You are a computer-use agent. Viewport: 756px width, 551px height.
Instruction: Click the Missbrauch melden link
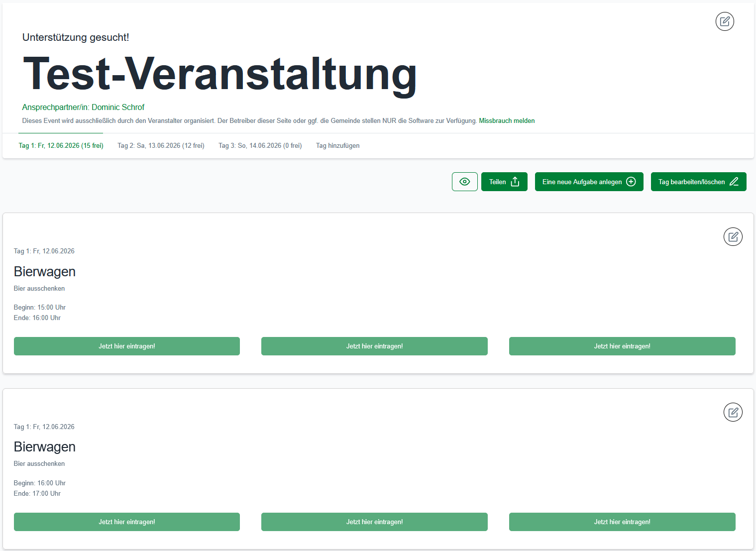coord(507,121)
